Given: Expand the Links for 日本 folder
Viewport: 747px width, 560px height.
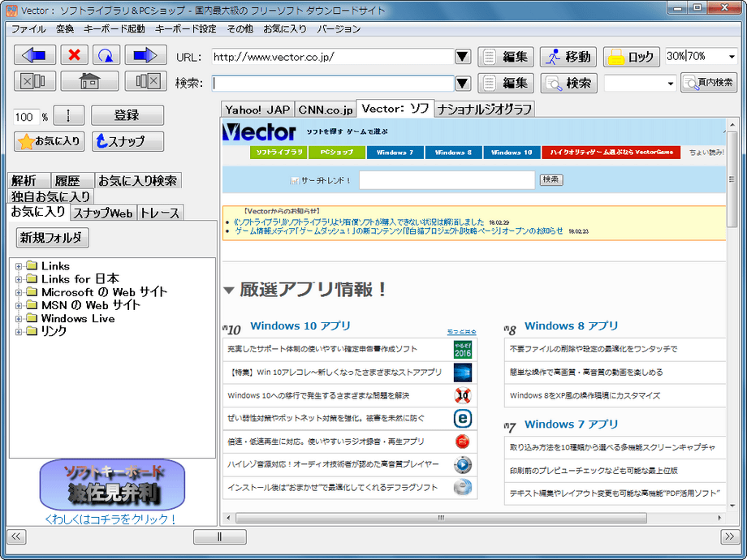Looking at the screenshot, I should [19, 279].
